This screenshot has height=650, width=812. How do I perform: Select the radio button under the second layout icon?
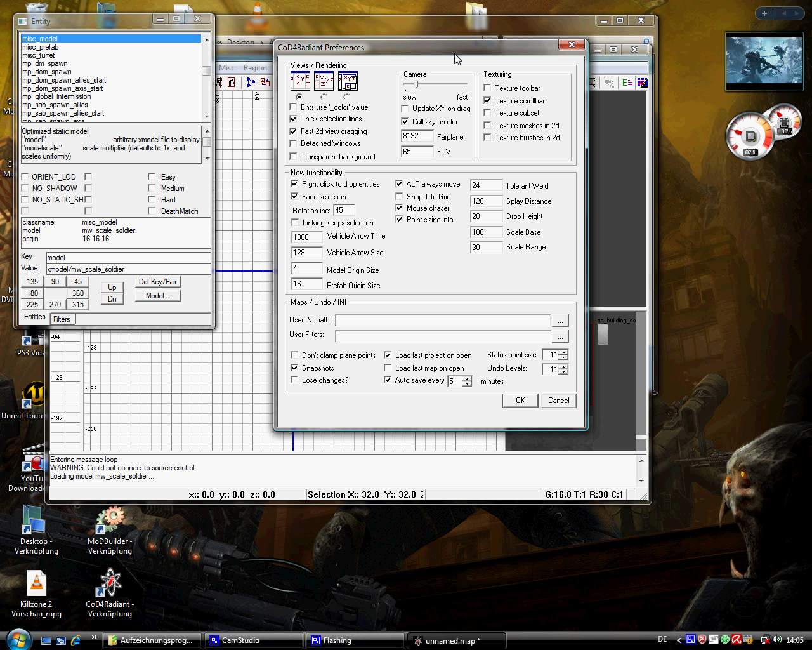click(324, 97)
